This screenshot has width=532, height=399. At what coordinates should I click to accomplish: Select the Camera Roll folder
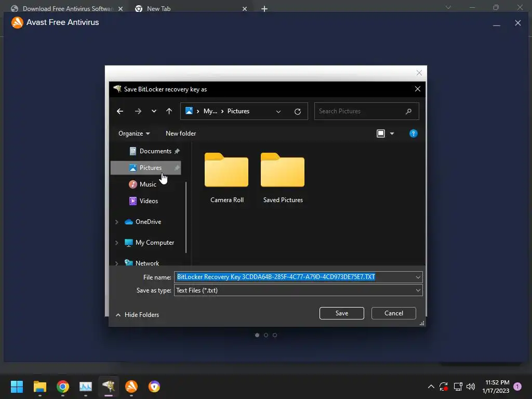click(227, 178)
